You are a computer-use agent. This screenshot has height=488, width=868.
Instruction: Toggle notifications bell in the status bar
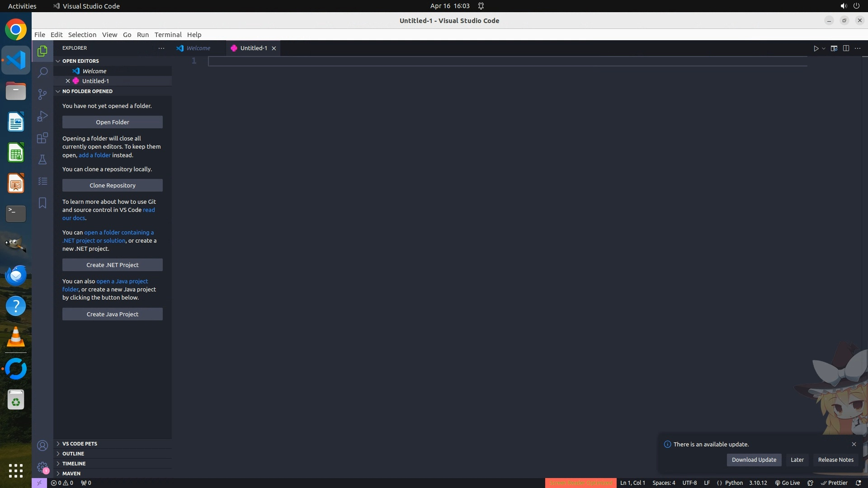pos(858,483)
